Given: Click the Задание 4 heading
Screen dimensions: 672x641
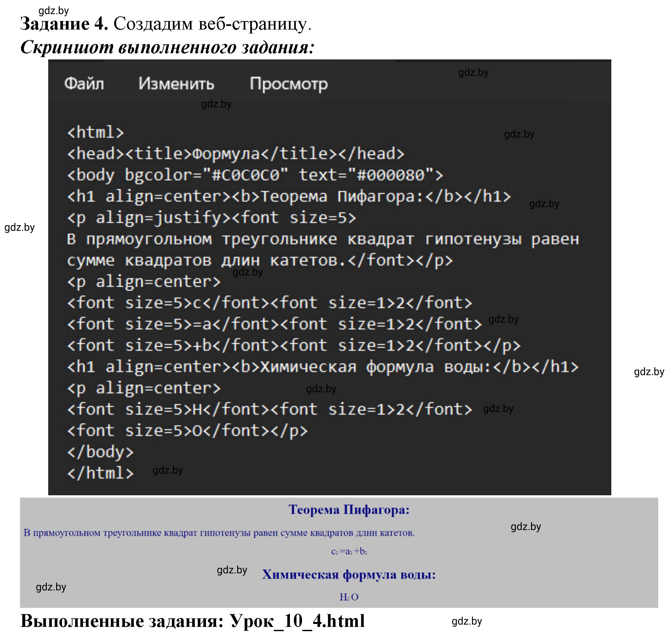Looking at the screenshot, I should (x=64, y=24).
